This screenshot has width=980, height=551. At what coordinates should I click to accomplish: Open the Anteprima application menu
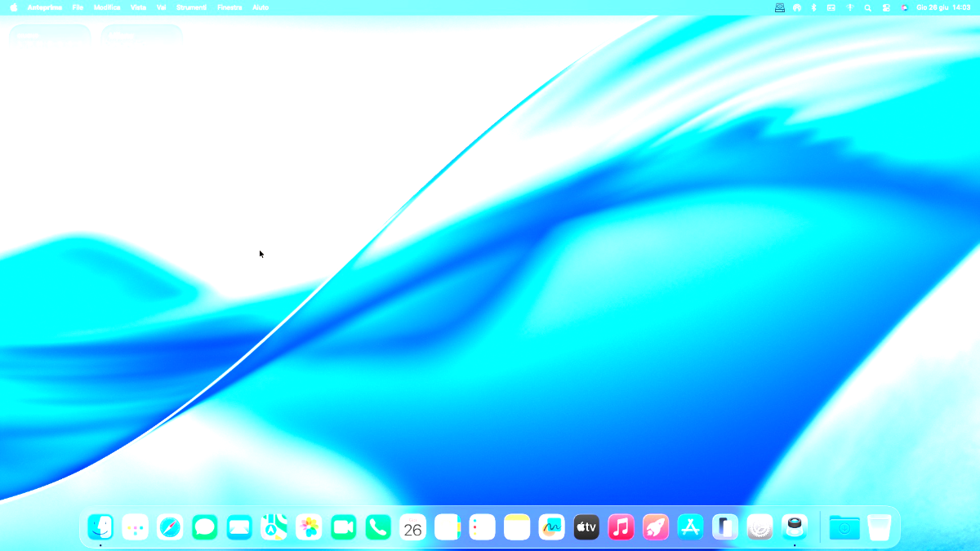(45, 7)
